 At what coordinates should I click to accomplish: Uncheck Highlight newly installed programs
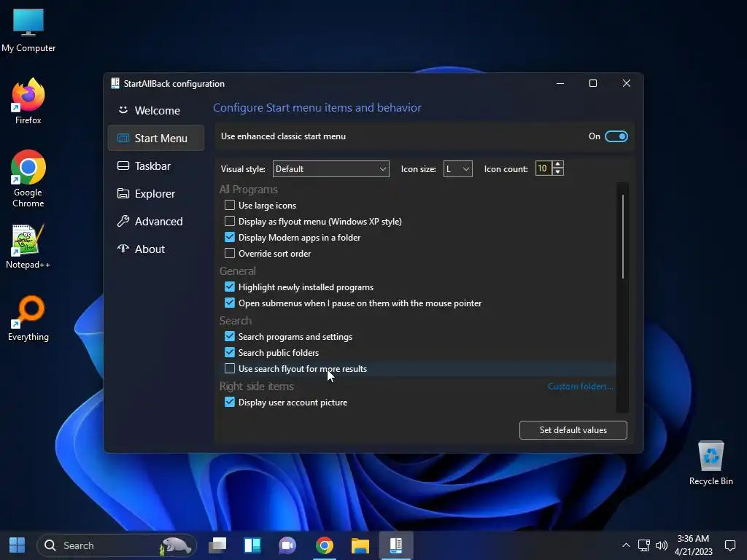[x=230, y=287]
